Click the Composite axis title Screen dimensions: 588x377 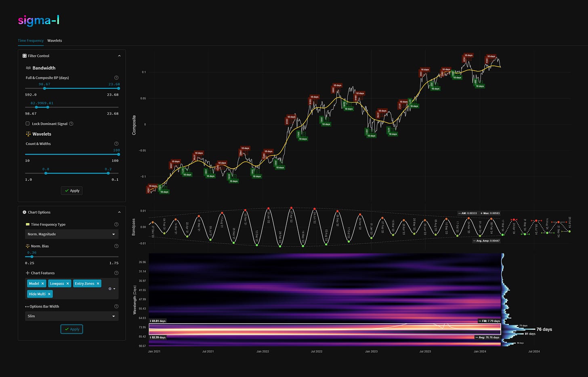click(134, 125)
